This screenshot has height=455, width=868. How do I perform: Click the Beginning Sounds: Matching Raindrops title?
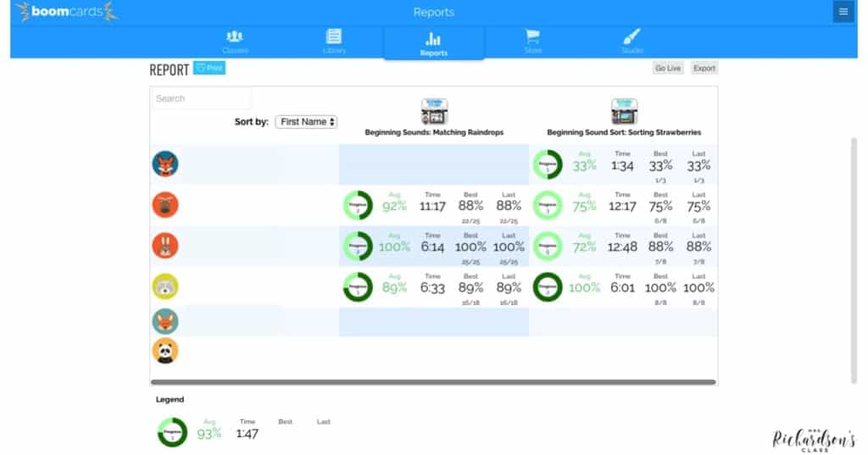[434, 132]
